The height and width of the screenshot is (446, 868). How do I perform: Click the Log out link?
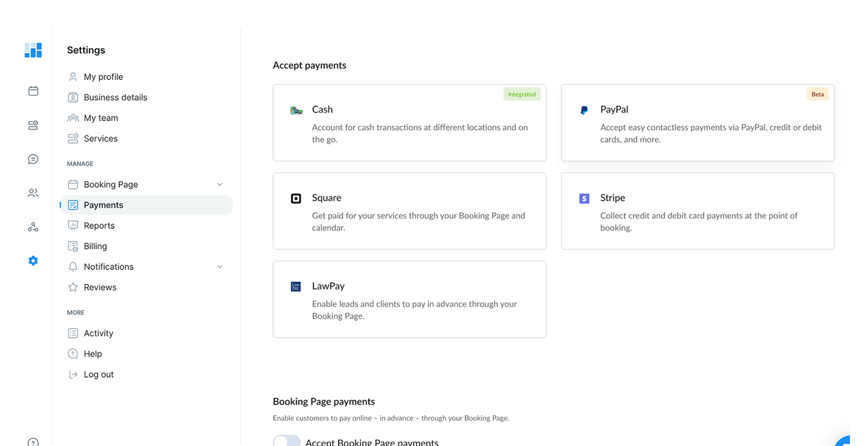98,375
